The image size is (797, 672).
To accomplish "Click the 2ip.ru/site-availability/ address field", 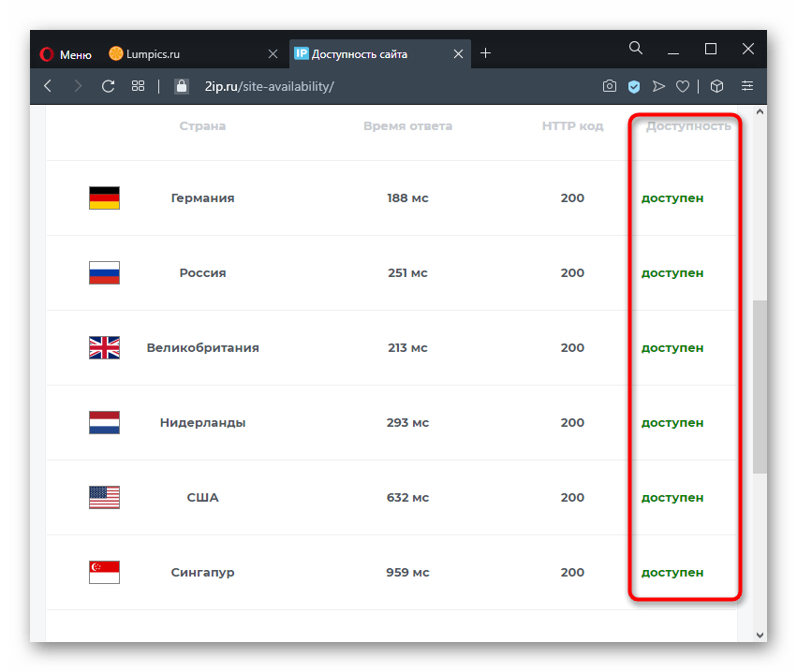I will (269, 86).
